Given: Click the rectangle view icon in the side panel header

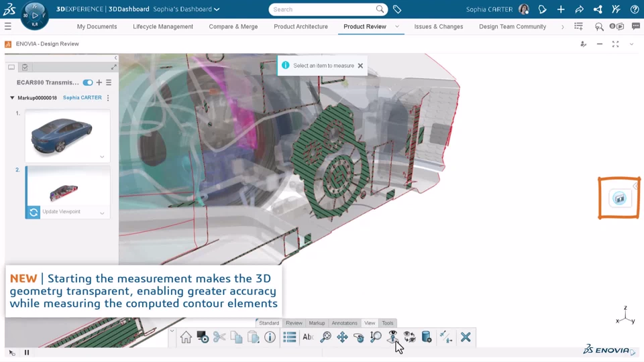Looking at the screenshot, I should tap(11, 67).
